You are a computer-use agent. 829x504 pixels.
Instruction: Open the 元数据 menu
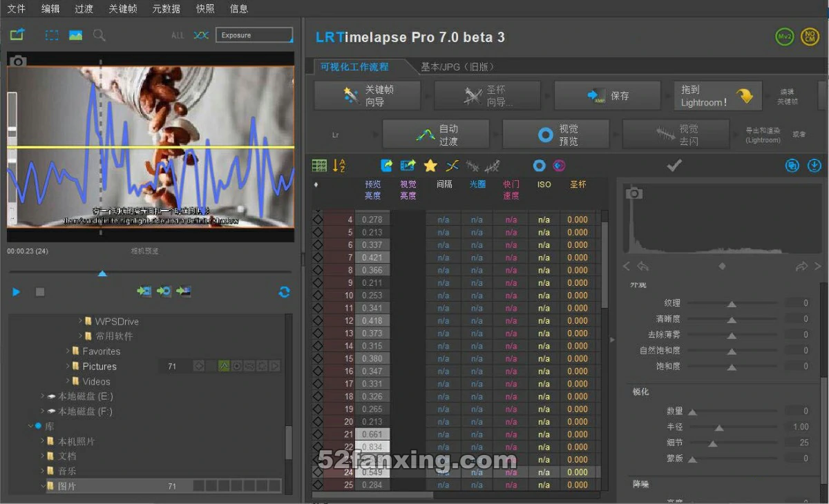tap(166, 8)
